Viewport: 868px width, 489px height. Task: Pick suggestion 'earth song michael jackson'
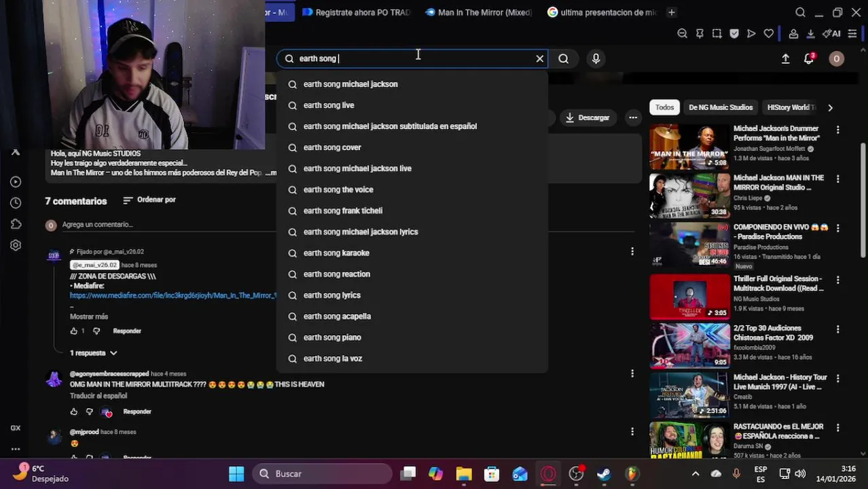click(x=412, y=84)
